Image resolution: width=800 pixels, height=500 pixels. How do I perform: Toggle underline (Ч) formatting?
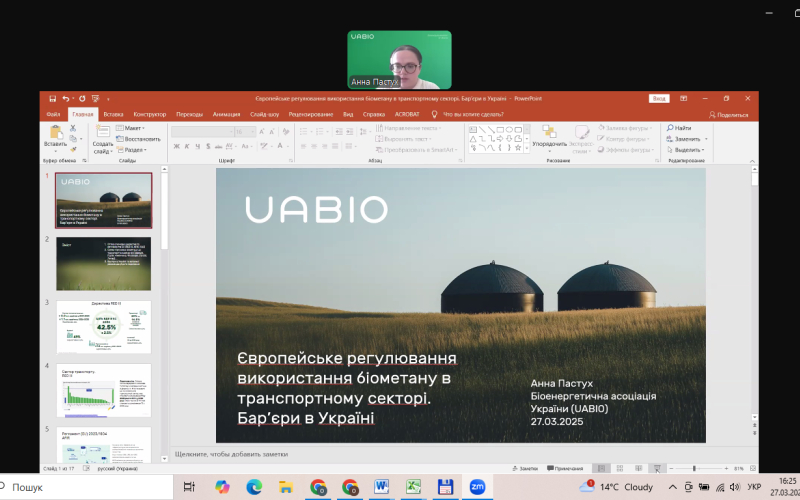197,146
